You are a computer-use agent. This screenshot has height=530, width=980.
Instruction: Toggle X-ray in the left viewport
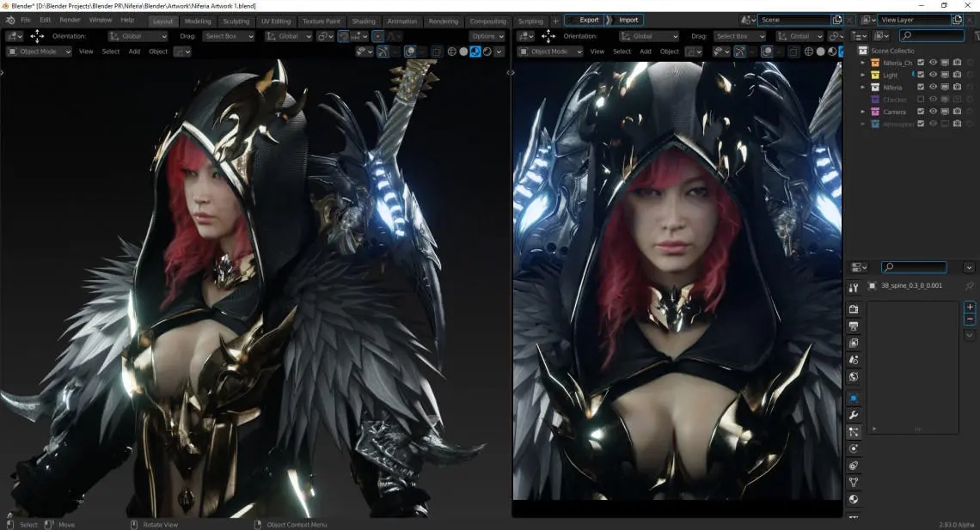436,52
